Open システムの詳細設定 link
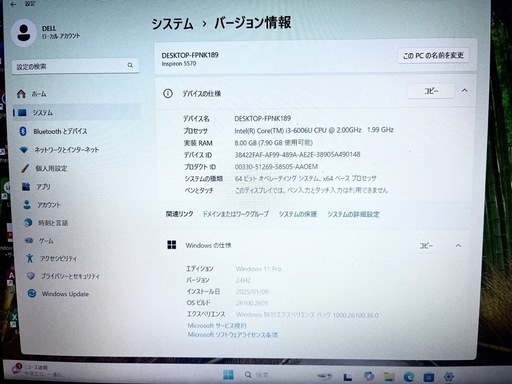Screen dimensions: 512x384 353,214
